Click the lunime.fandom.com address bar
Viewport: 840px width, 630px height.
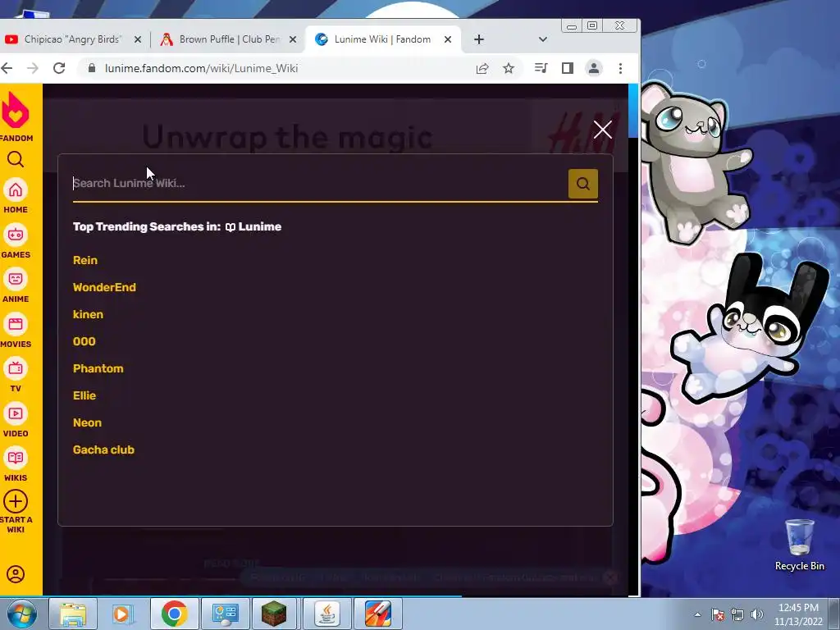coord(279,68)
